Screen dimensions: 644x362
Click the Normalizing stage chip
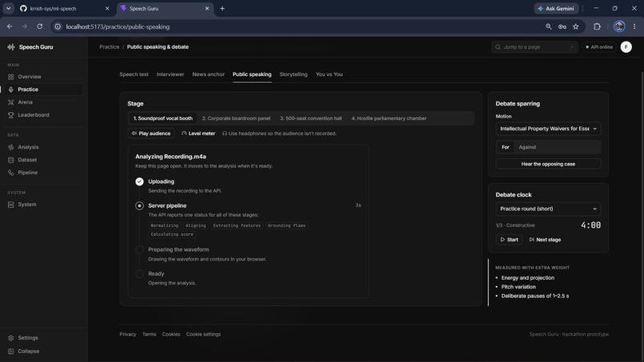pyautogui.click(x=165, y=225)
